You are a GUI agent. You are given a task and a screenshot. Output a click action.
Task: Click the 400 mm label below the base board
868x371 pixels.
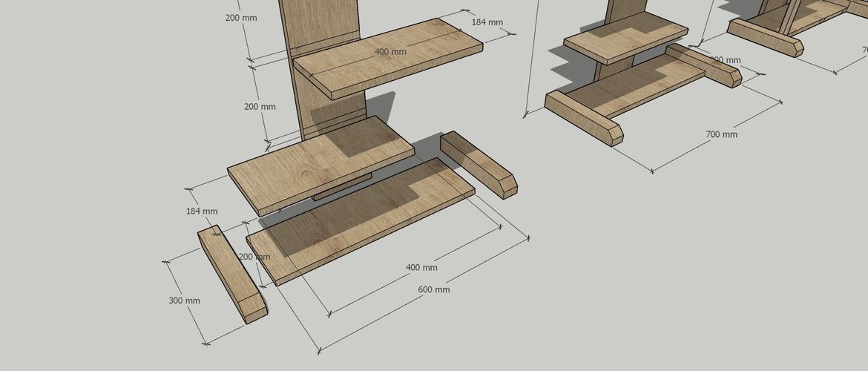point(421,267)
